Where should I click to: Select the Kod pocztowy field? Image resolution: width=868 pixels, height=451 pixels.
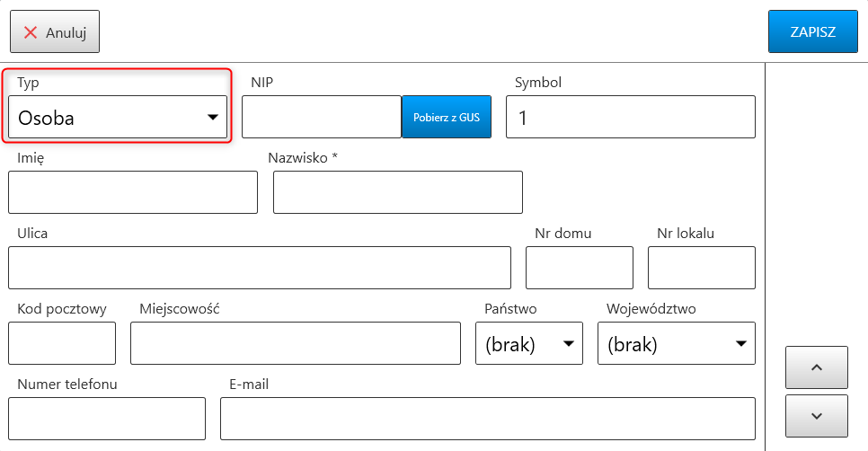point(62,343)
